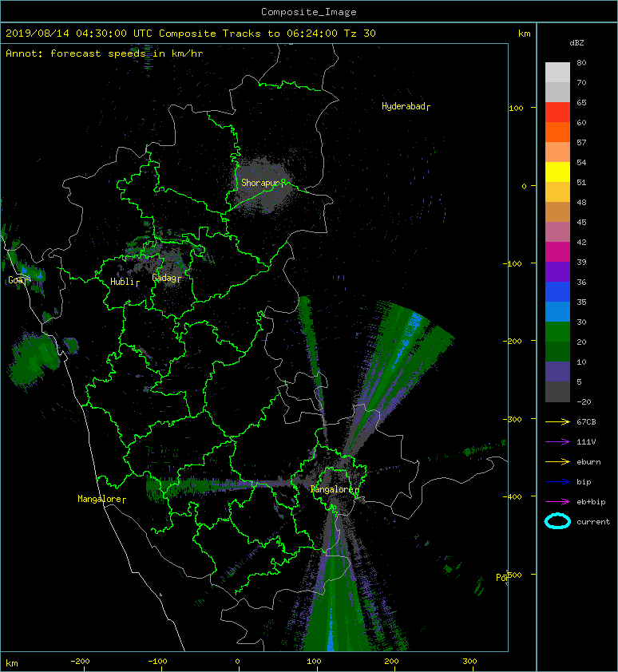618x672 pixels.
Task: Pick the brown band in dBZ scale
Action: (557, 211)
